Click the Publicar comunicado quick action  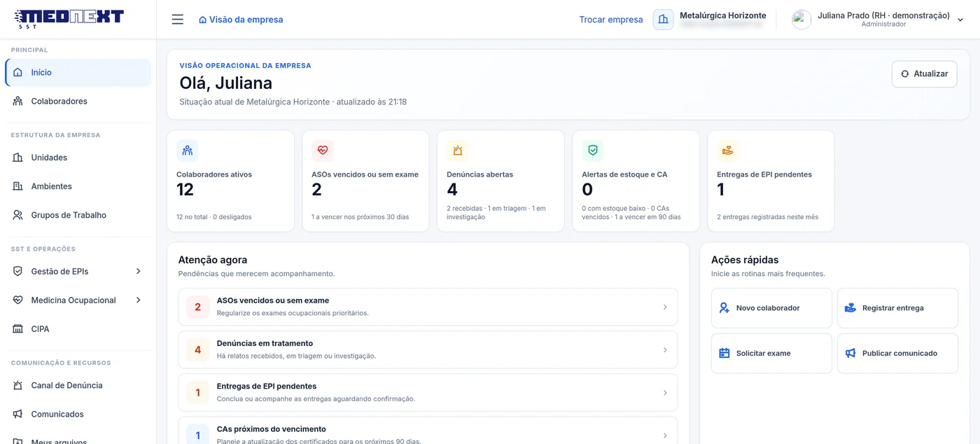(897, 354)
